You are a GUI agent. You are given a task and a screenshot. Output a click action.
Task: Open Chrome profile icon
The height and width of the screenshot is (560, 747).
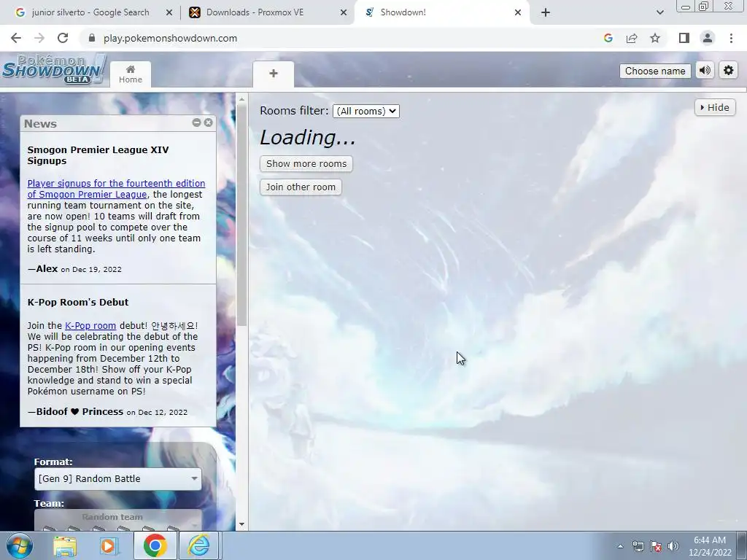tap(708, 38)
